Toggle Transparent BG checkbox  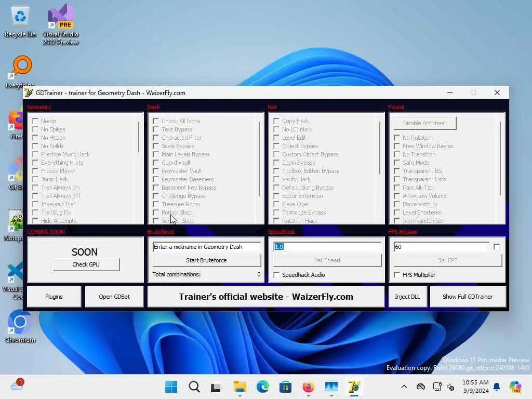click(396, 170)
